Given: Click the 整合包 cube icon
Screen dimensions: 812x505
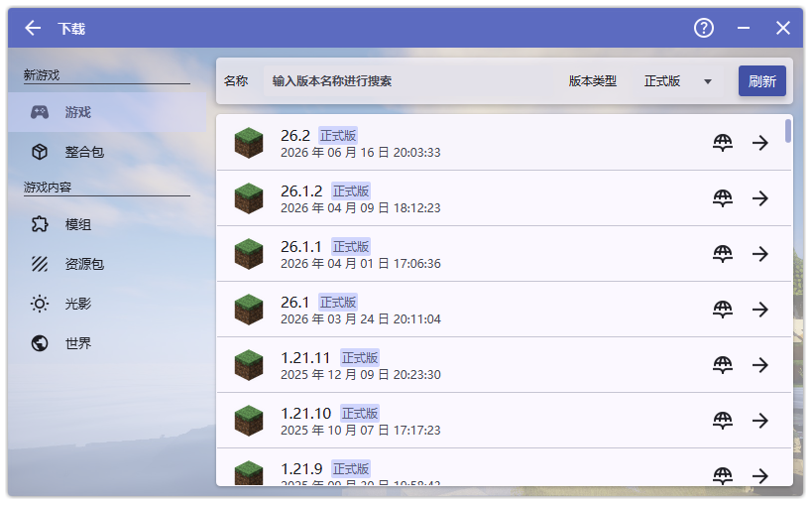Looking at the screenshot, I should click(x=40, y=152).
